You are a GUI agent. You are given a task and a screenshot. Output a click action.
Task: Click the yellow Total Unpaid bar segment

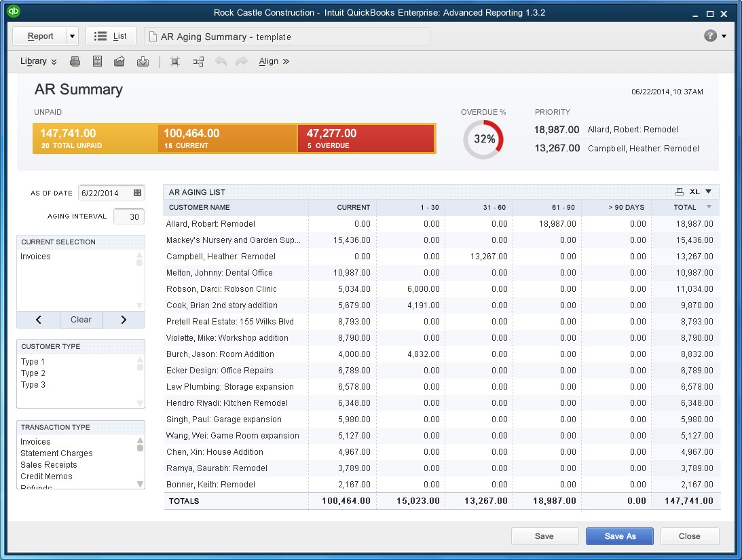click(x=95, y=138)
